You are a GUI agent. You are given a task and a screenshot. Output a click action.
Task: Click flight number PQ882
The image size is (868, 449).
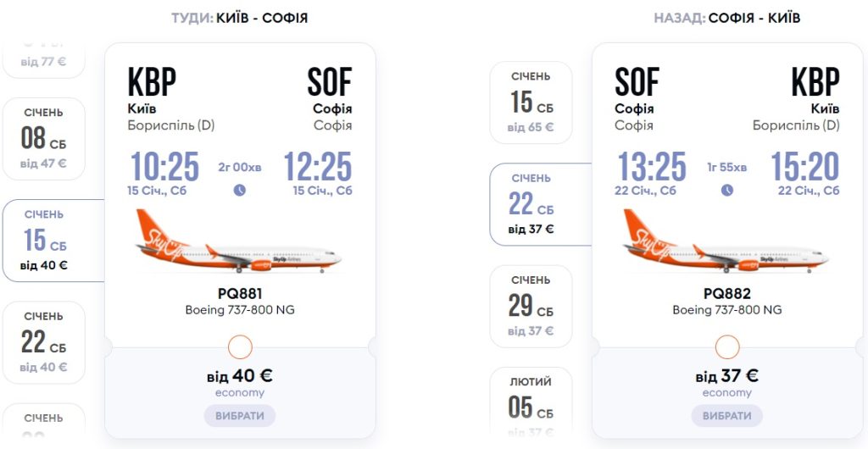pos(727,294)
